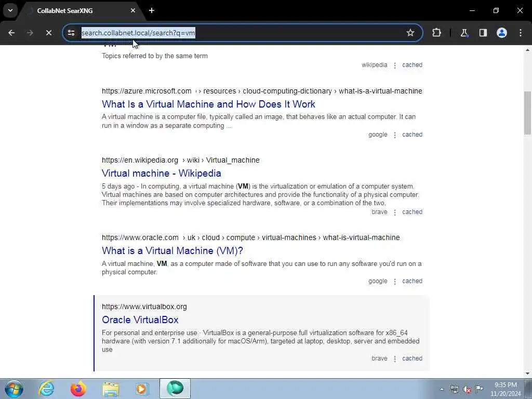
Task: Open the Windows Start menu
Action: click(x=14, y=389)
